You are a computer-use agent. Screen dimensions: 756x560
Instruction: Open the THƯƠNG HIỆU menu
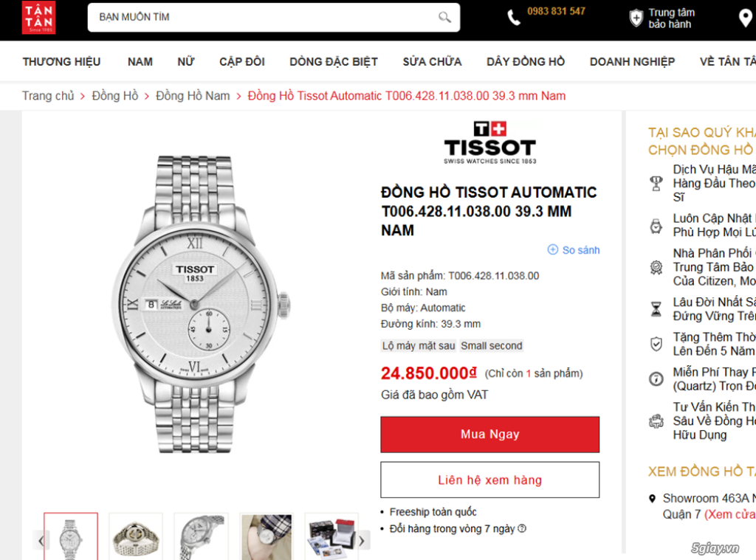point(61,61)
